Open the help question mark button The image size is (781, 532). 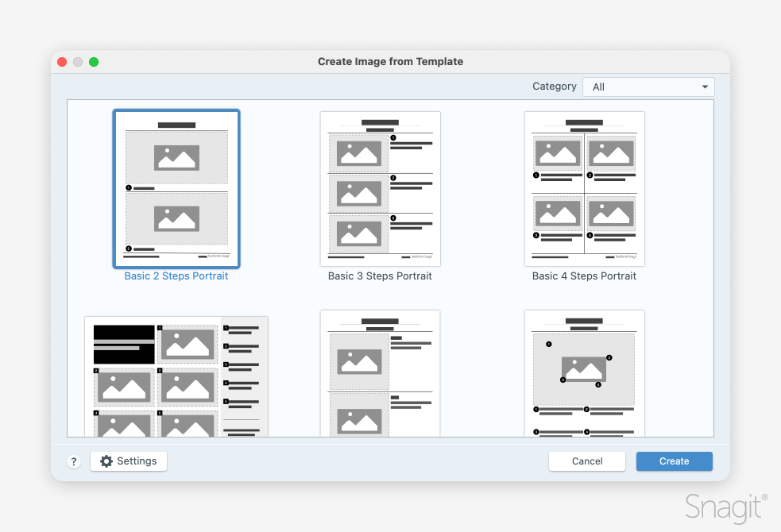[x=74, y=461]
